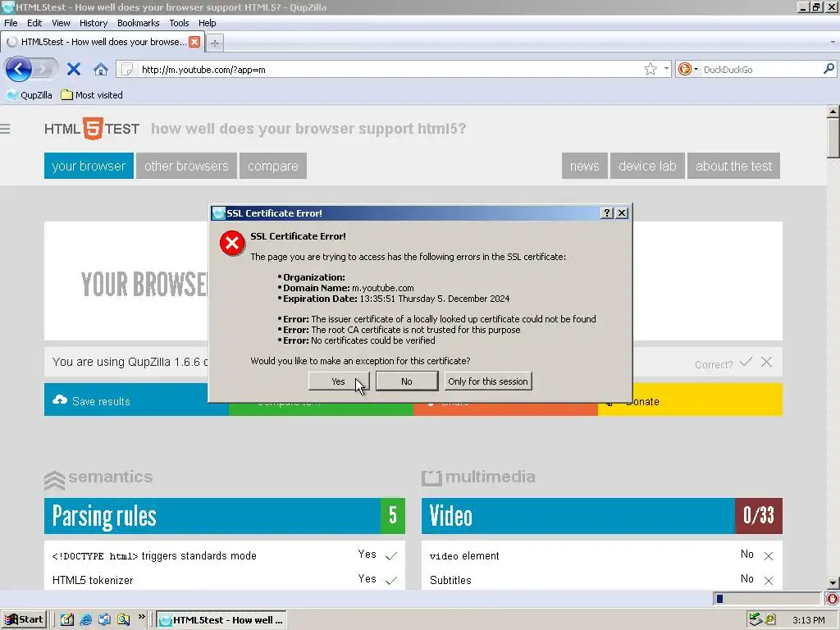Open the QupZilla bookmark
840x630 pixels.
pos(30,95)
